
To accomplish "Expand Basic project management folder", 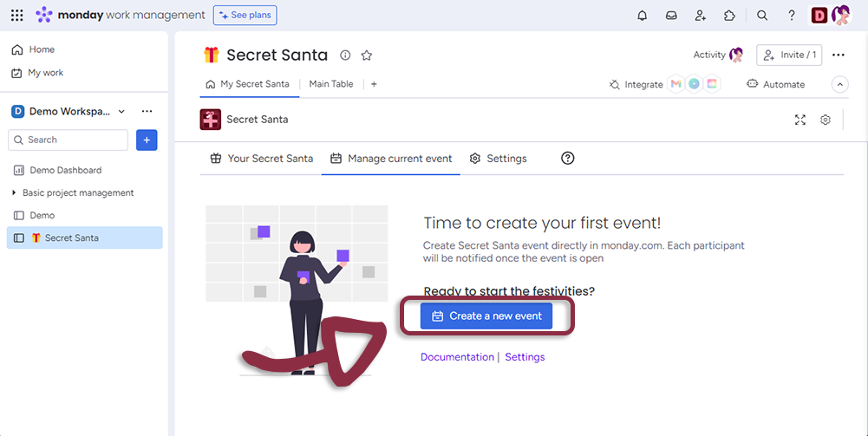I will 14,192.
